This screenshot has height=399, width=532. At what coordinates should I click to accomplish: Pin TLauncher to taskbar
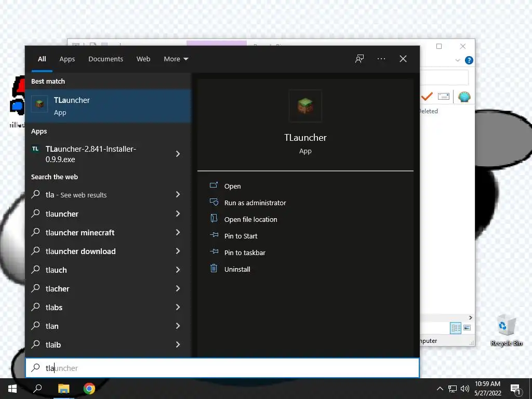(x=245, y=253)
